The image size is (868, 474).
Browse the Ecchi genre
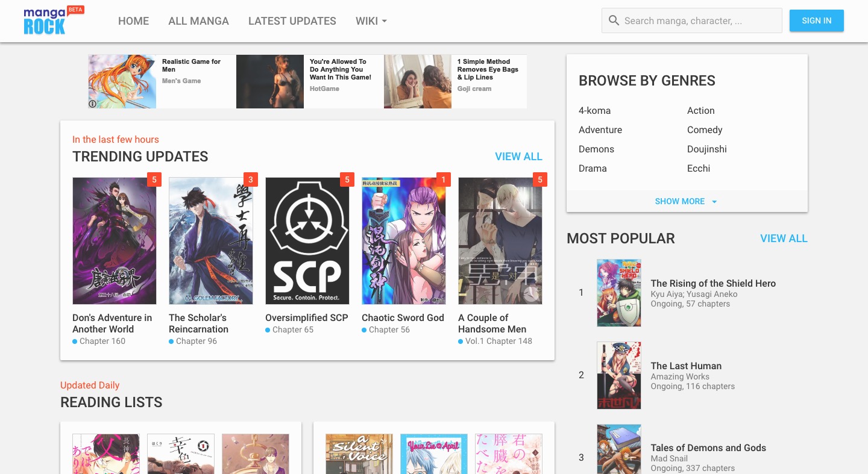pyautogui.click(x=699, y=169)
